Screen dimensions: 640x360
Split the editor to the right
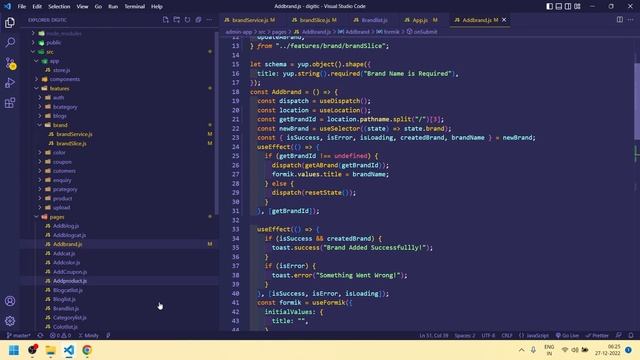tap(620, 20)
